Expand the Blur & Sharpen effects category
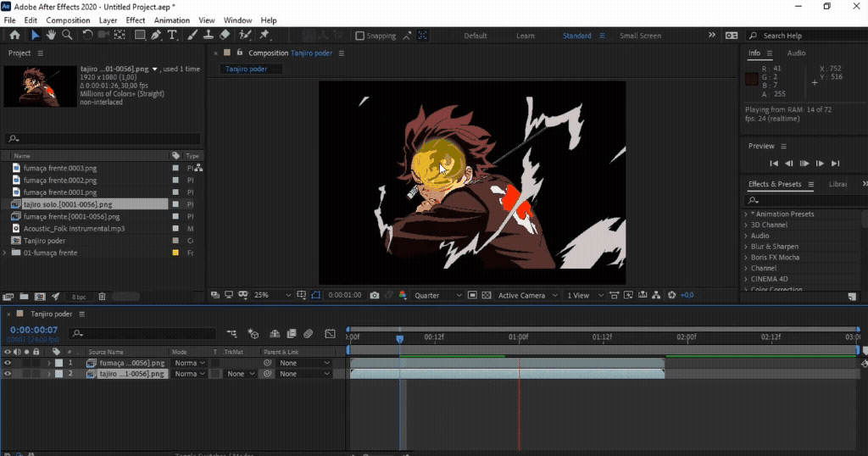Image resolution: width=868 pixels, height=456 pixels. tap(746, 247)
